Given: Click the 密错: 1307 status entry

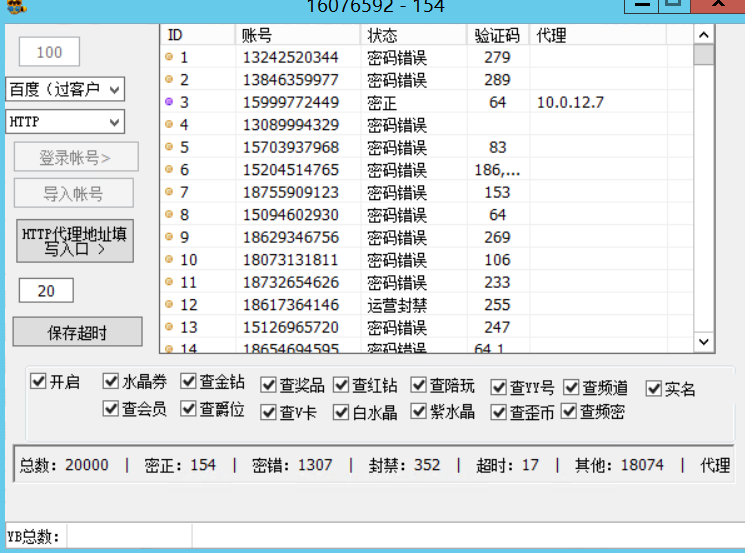Looking at the screenshot, I should click(x=292, y=464).
